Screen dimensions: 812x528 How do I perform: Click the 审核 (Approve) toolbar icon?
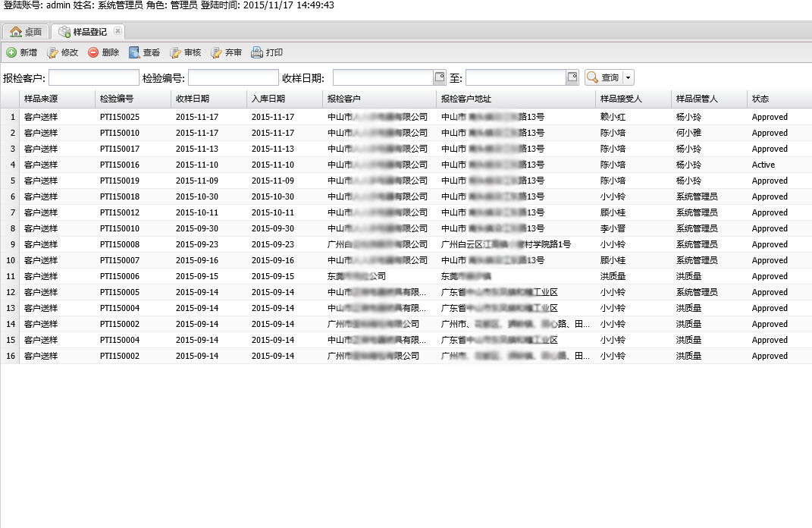pos(176,53)
